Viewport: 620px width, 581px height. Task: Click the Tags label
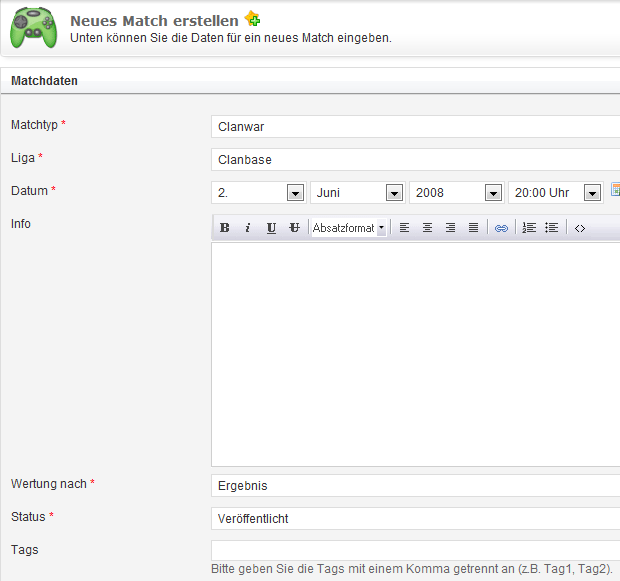tap(25, 550)
